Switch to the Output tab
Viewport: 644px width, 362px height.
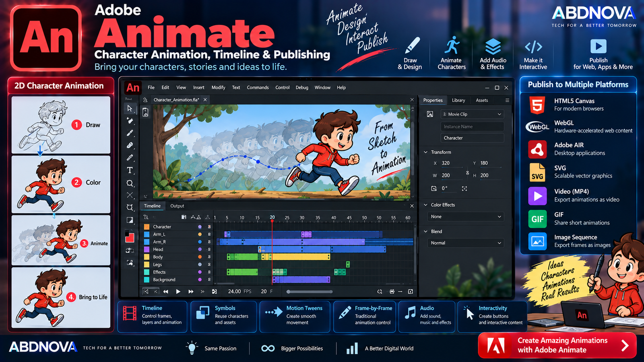click(x=177, y=206)
